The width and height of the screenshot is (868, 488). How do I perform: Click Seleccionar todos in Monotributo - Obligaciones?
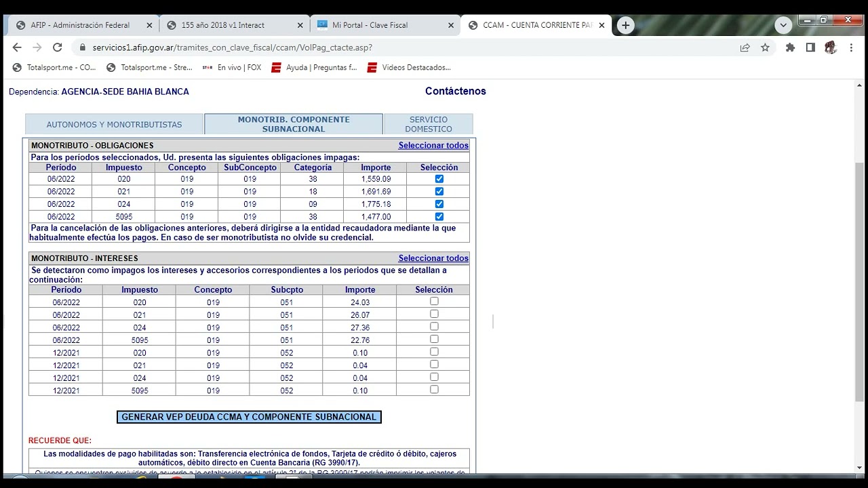433,146
